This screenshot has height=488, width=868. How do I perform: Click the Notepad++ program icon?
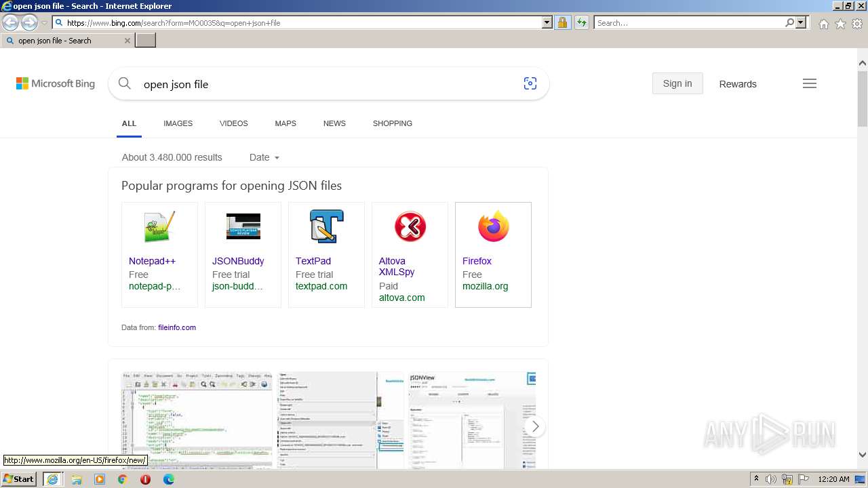click(x=159, y=226)
